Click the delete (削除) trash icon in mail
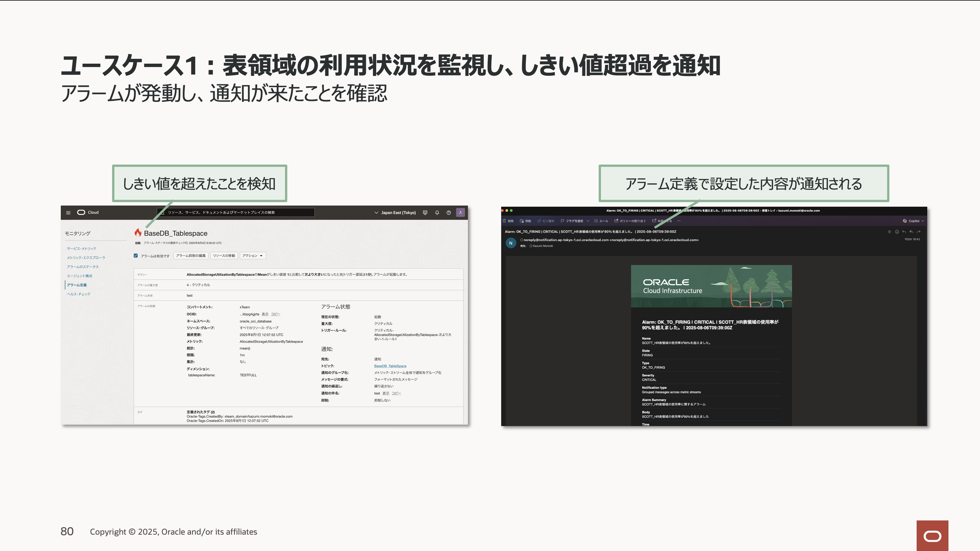 click(504, 221)
